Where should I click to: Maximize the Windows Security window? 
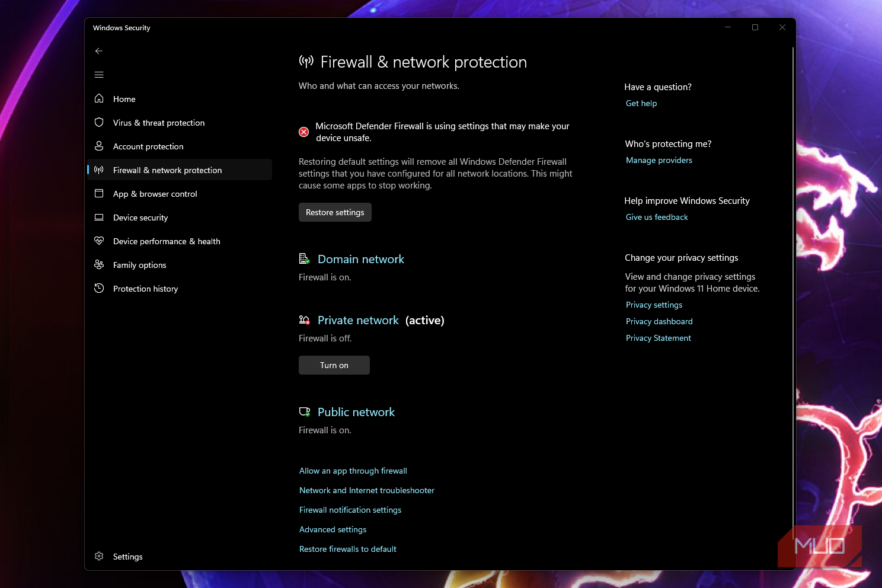pyautogui.click(x=755, y=27)
